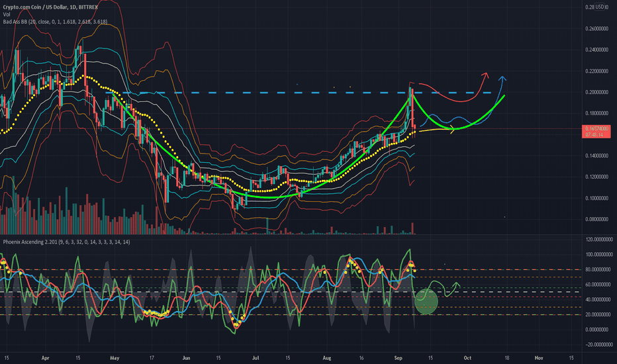Click the 0.12000000 price axis label
Image resolution: width=617 pixels, height=364 pixels.
[x=597, y=177]
